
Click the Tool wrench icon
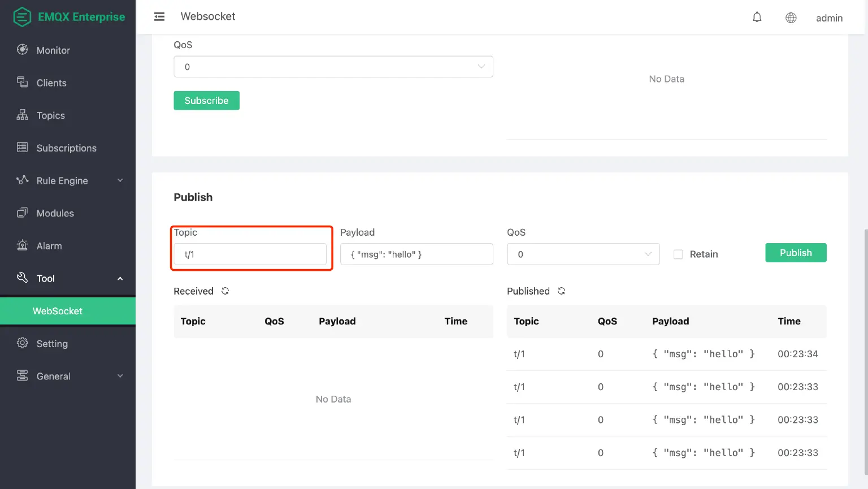click(x=23, y=278)
